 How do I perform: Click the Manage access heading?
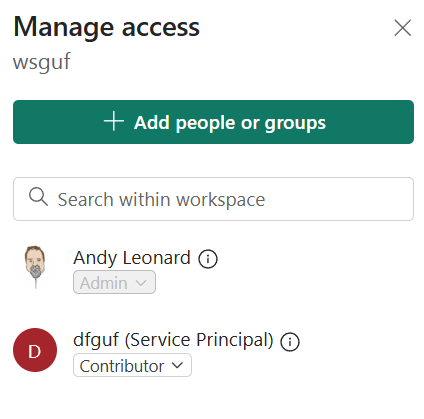(107, 27)
